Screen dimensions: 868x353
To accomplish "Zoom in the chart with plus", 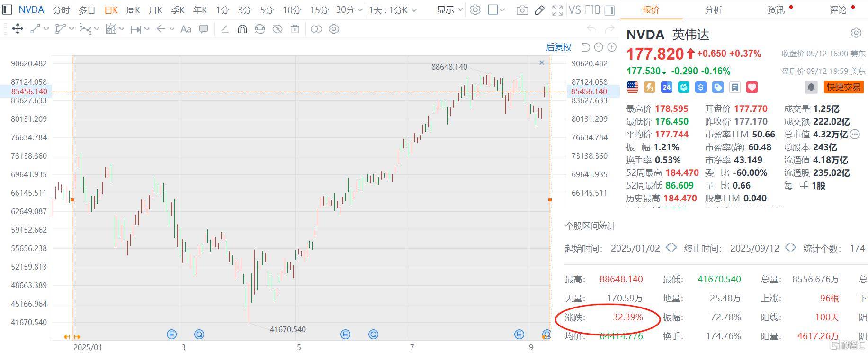I will tap(612, 47).
